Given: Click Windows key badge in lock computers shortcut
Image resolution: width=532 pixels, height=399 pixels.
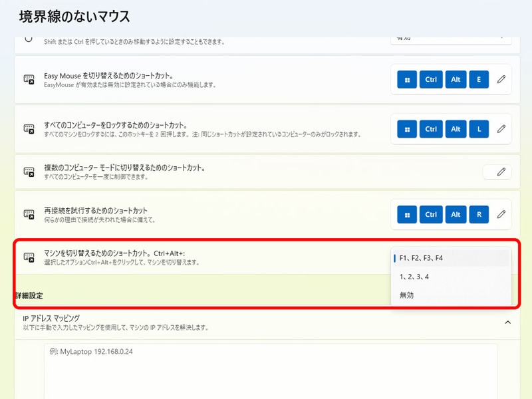Looking at the screenshot, I should [407, 129].
